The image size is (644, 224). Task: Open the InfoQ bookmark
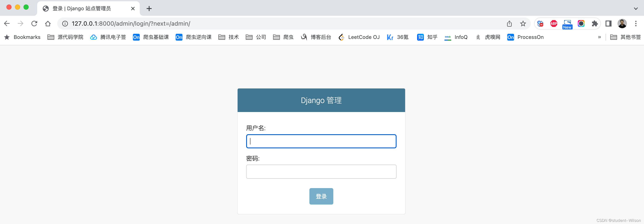(x=456, y=37)
